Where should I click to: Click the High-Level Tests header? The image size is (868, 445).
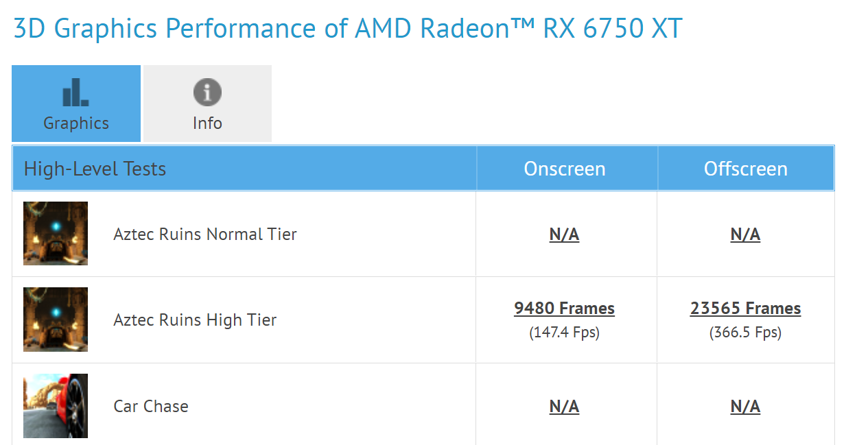tap(95, 168)
